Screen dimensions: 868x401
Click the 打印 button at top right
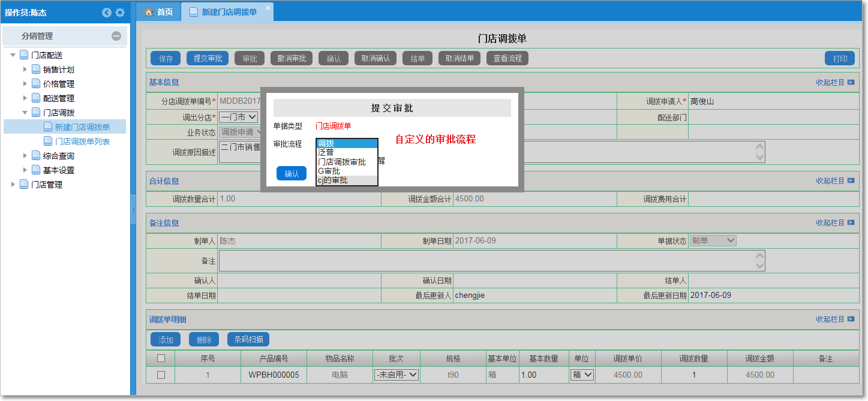(839, 58)
